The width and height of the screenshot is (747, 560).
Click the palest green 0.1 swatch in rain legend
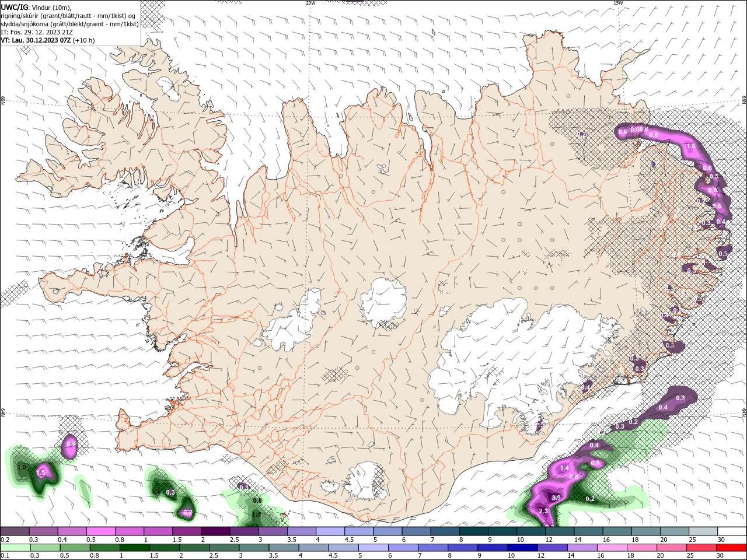click(16, 548)
